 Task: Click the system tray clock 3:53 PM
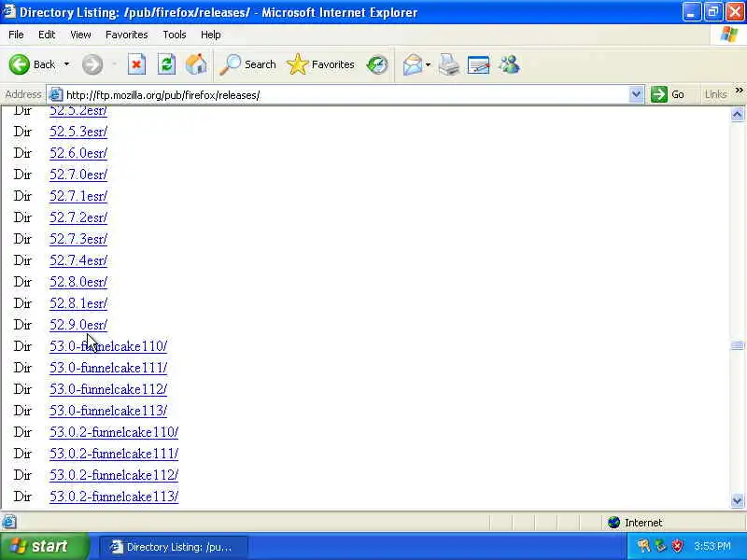712,546
